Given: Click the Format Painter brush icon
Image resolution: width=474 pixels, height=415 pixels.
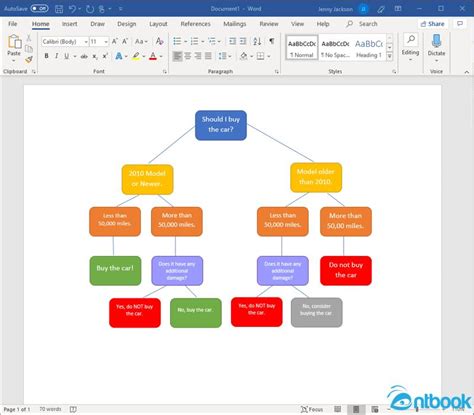Looking at the screenshot, I should [29, 60].
